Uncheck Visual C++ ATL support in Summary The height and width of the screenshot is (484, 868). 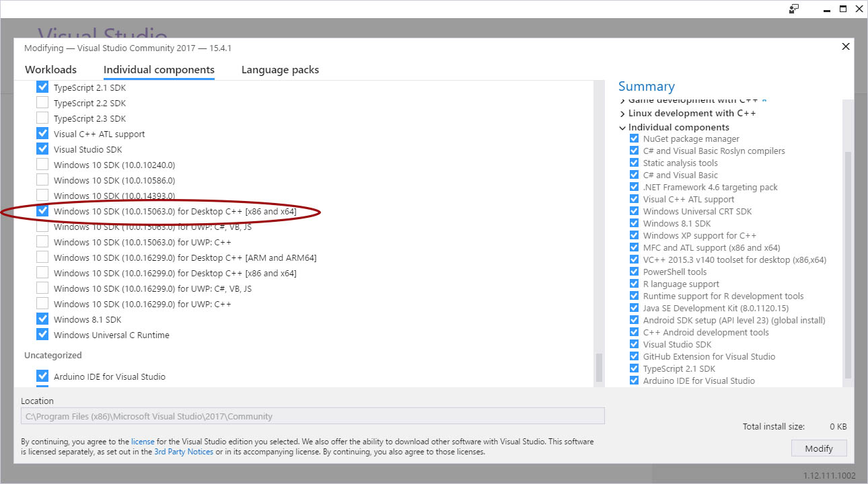point(634,200)
